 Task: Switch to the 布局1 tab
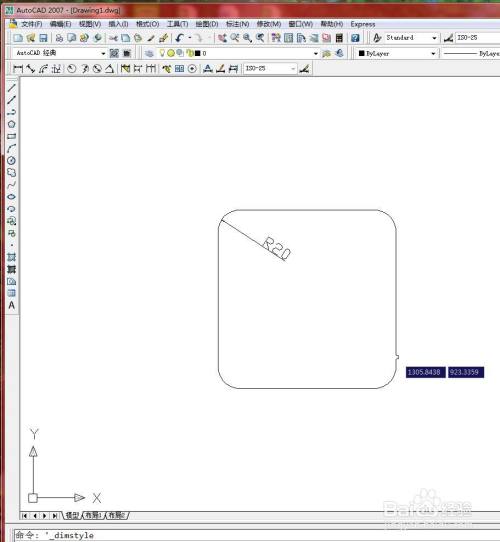(93, 515)
